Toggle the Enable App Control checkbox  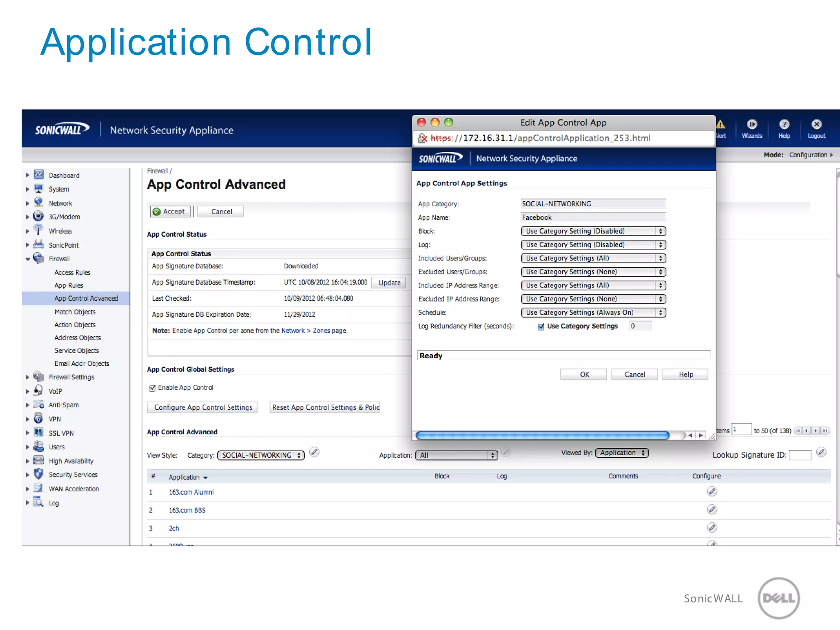[x=152, y=388]
